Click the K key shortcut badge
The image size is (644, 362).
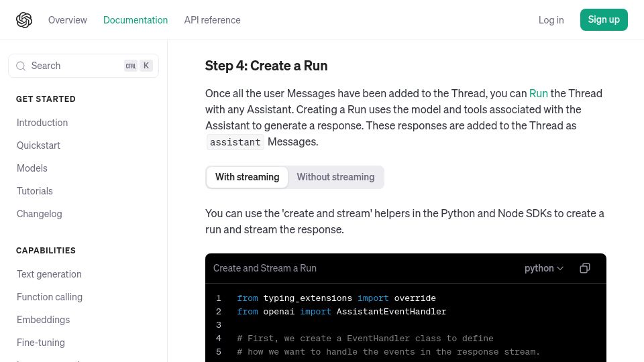click(x=146, y=66)
